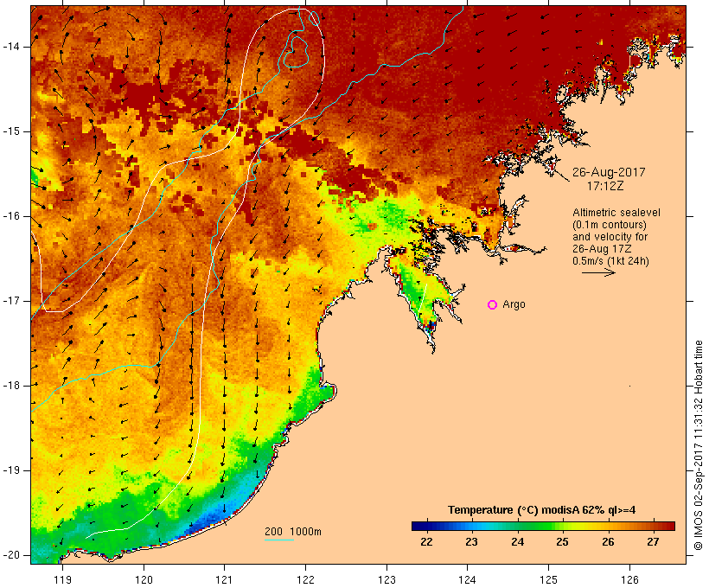
Task: Click the latitude axis label '-20'
Action: 11,555
